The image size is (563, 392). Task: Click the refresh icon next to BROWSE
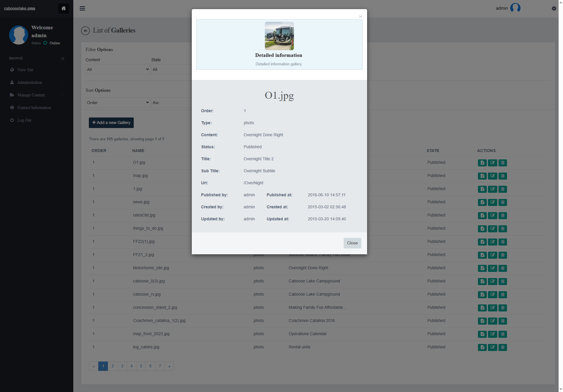[63, 59]
